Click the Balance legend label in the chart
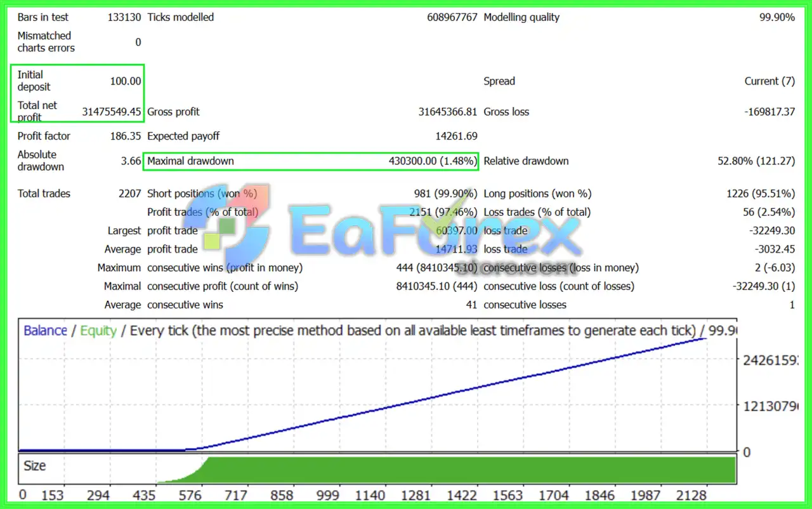 pos(45,331)
